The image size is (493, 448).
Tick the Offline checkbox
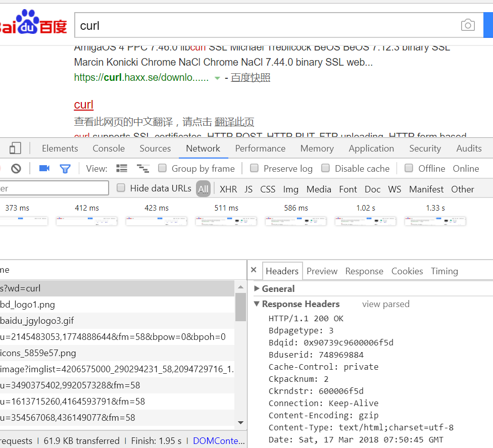pos(409,168)
